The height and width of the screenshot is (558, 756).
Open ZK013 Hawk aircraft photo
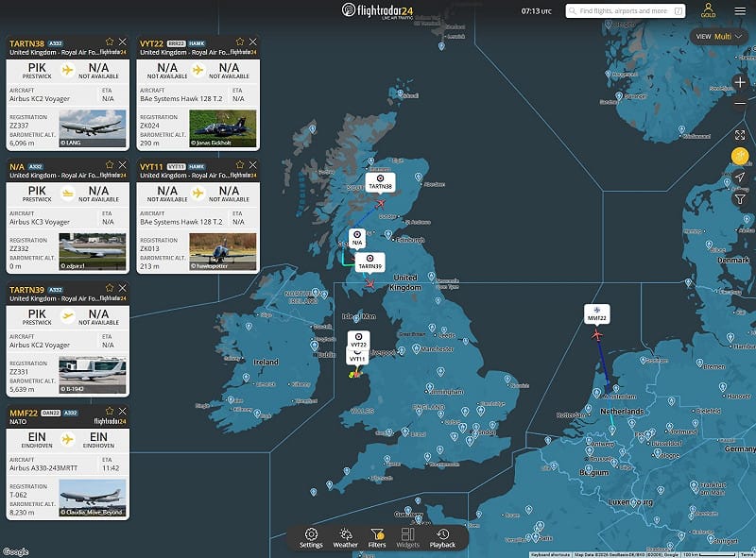[x=223, y=251]
